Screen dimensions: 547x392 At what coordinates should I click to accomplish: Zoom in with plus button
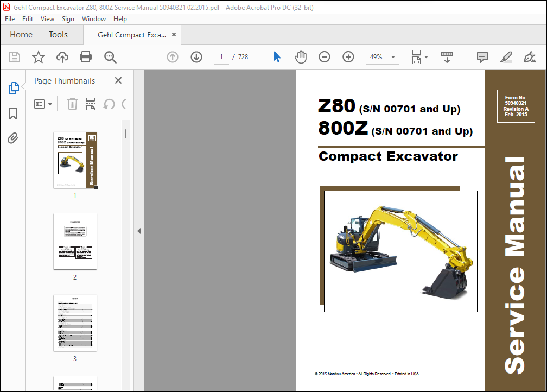pyautogui.click(x=348, y=57)
